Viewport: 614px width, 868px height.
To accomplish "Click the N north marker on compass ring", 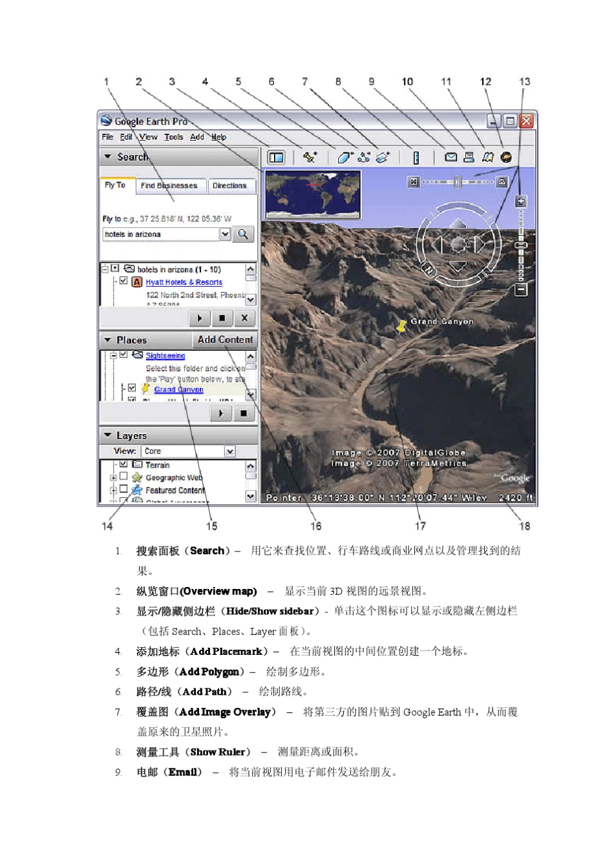I will coord(428,270).
